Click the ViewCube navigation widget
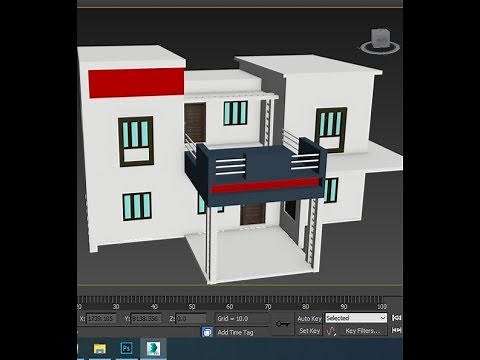480x360 pixels. (x=380, y=42)
